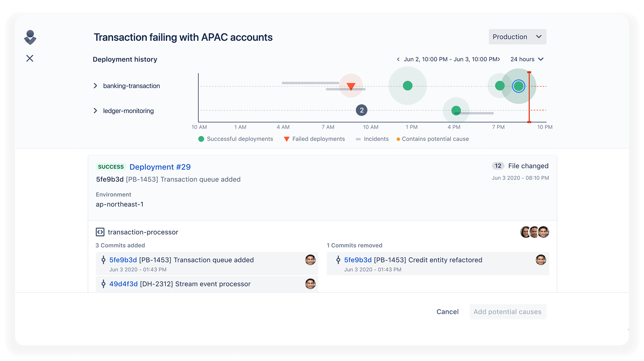Click the transaction-processor repository code icon

[x=100, y=232]
